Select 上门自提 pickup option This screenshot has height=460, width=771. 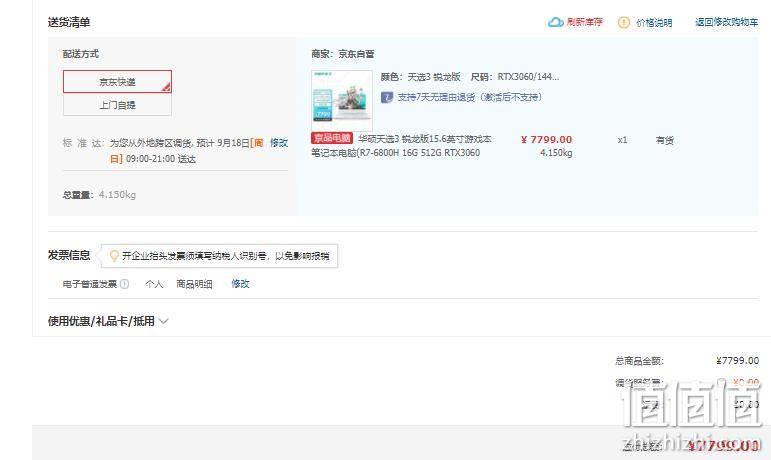click(x=117, y=105)
